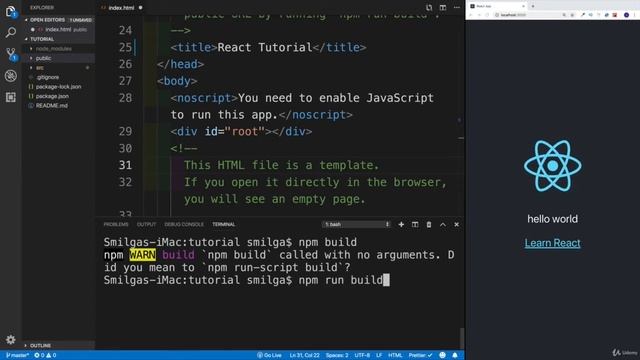
Task: Open the editor More Actions menu
Action: [x=457, y=8]
